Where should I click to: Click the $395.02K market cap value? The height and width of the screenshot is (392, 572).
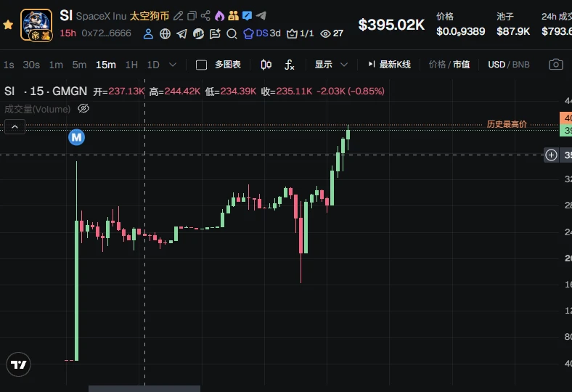[391, 25]
